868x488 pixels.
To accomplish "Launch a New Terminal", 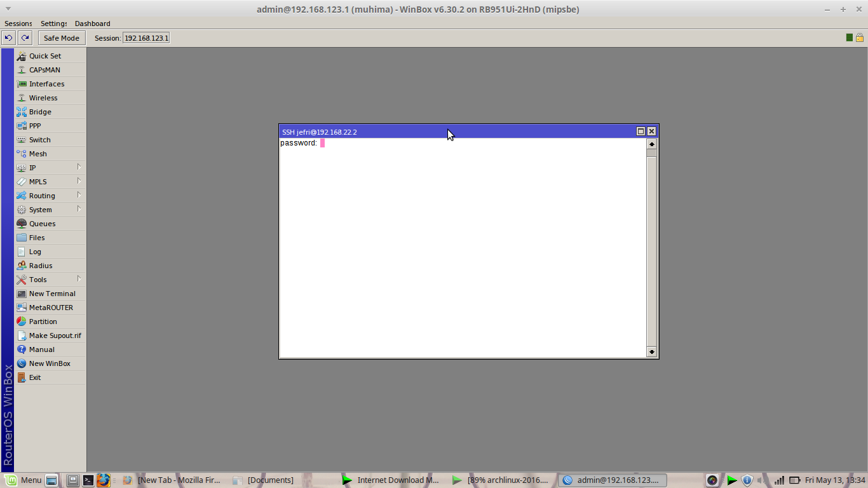I will click(x=50, y=294).
